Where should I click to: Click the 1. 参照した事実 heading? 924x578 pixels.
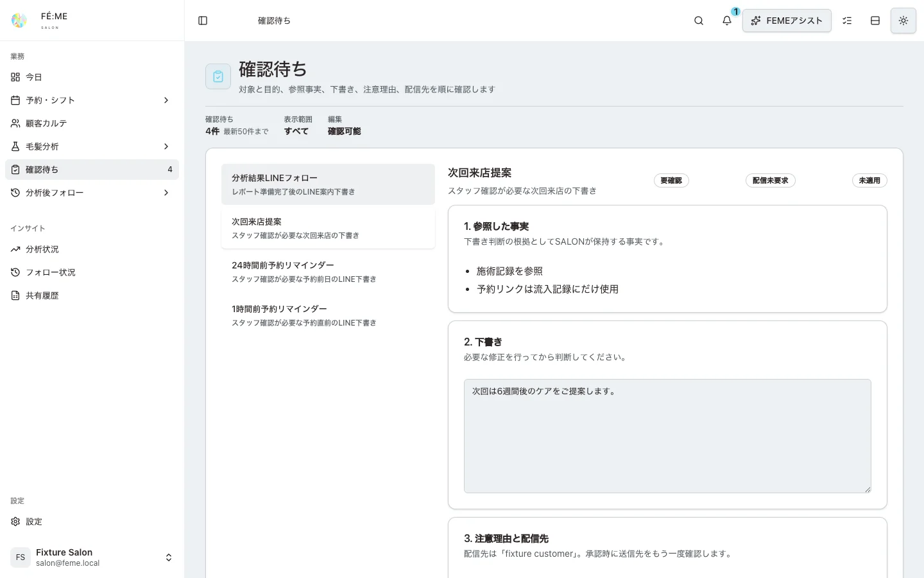click(496, 227)
